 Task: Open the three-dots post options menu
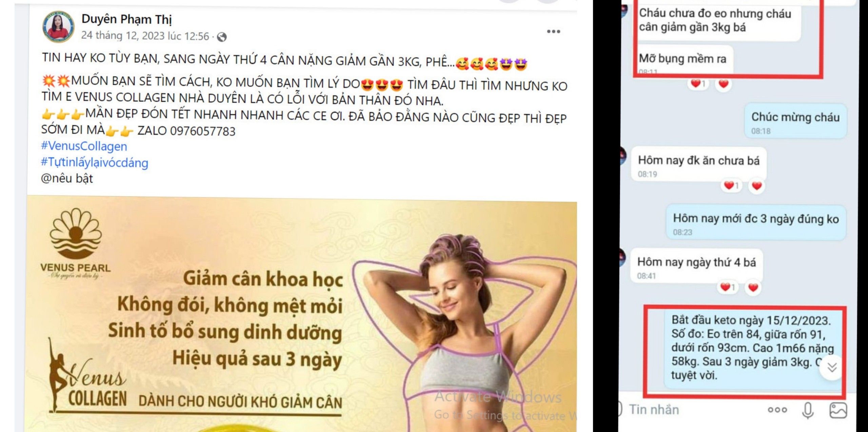[553, 32]
